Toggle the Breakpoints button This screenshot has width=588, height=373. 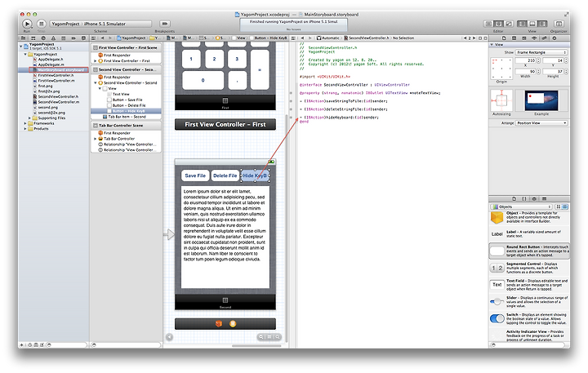(165, 24)
